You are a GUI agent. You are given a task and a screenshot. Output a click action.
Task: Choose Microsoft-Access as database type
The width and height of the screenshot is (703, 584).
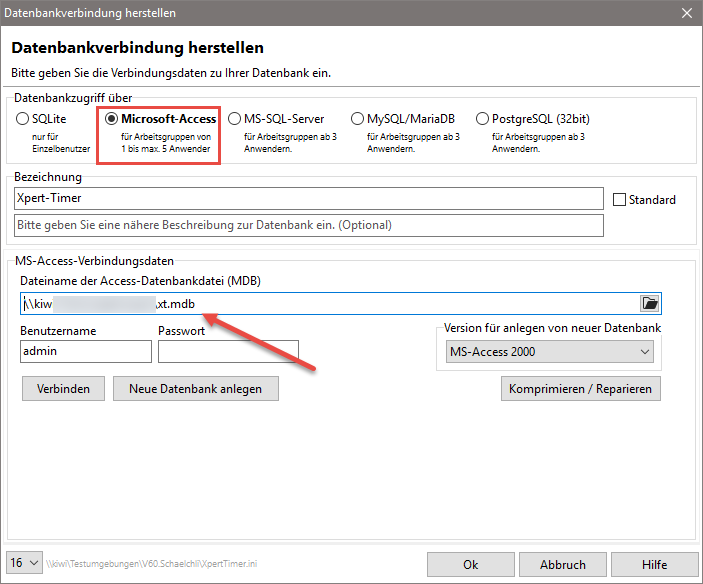tap(112, 119)
